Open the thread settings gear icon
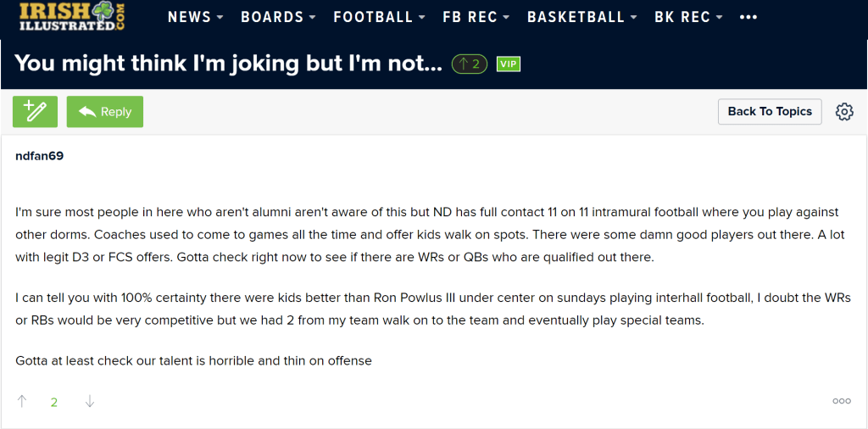 [844, 112]
